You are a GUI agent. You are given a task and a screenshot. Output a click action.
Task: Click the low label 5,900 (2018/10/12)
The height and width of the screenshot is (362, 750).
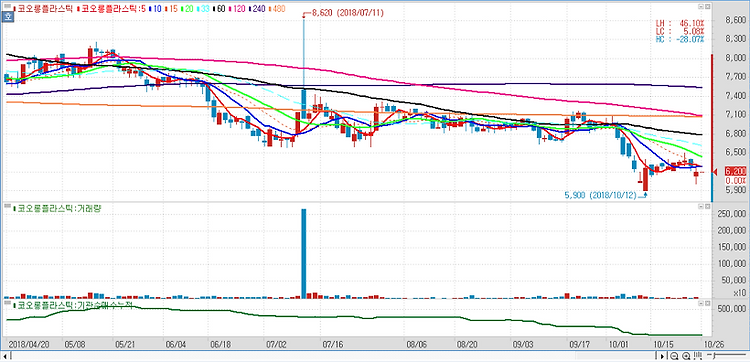pos(600,195)
